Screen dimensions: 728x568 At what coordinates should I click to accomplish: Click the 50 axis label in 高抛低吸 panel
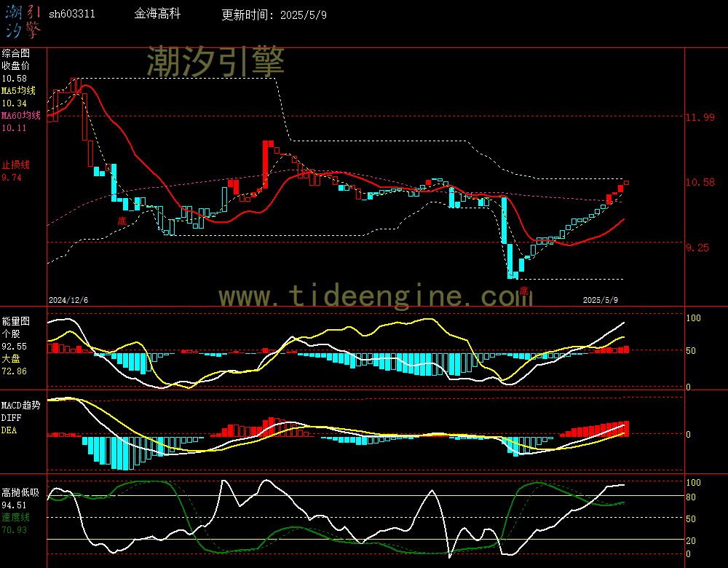[691, 518]
